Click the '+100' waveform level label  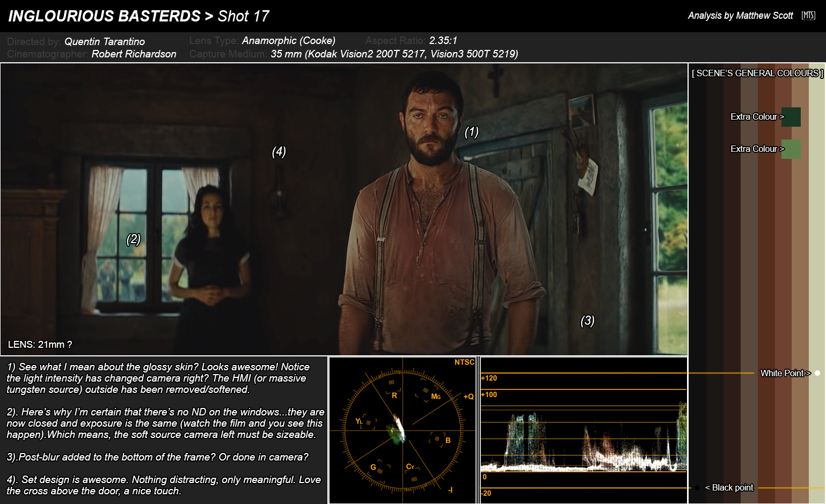(x=489, y=395)
